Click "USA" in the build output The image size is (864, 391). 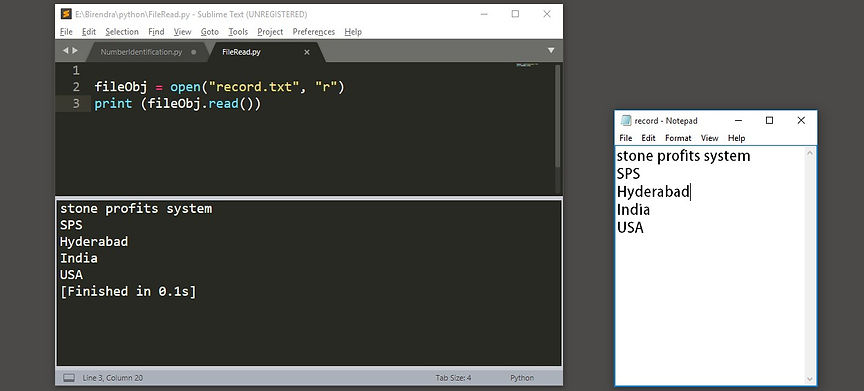(x=71, y=275)
